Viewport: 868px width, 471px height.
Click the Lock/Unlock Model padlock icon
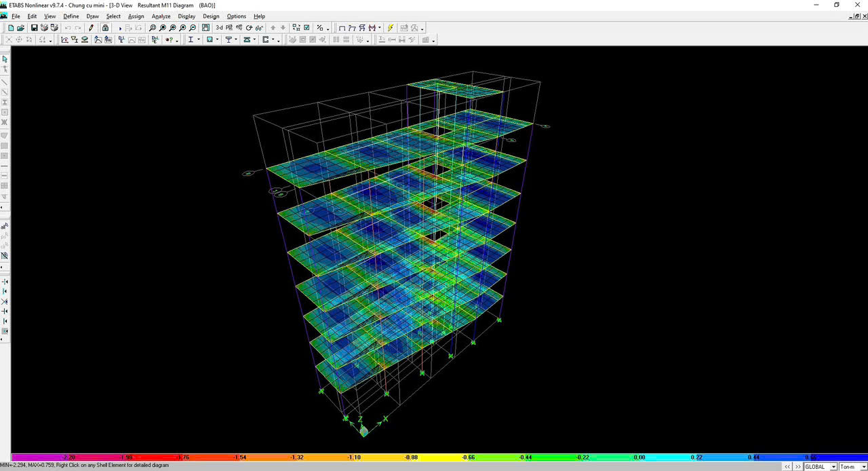(x=105, y=28)
